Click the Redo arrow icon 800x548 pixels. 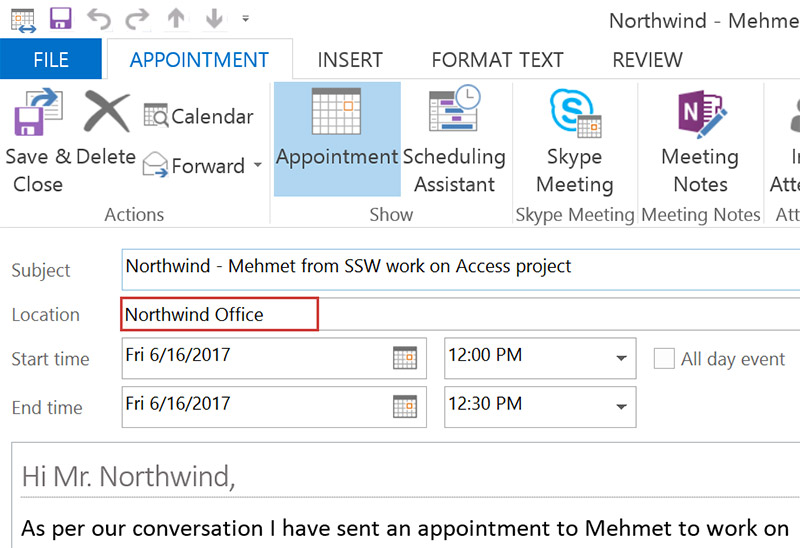pos(135,18)
